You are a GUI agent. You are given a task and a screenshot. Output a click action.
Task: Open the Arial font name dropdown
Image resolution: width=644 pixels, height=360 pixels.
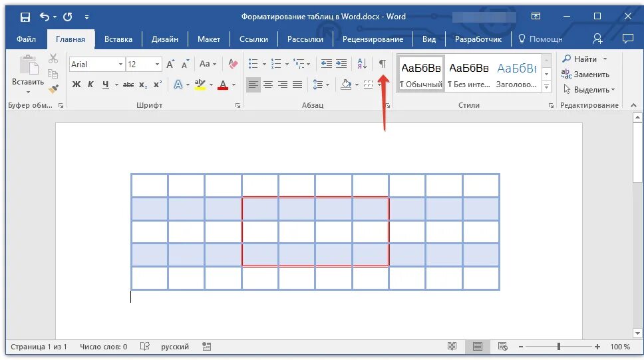(121, 64)
